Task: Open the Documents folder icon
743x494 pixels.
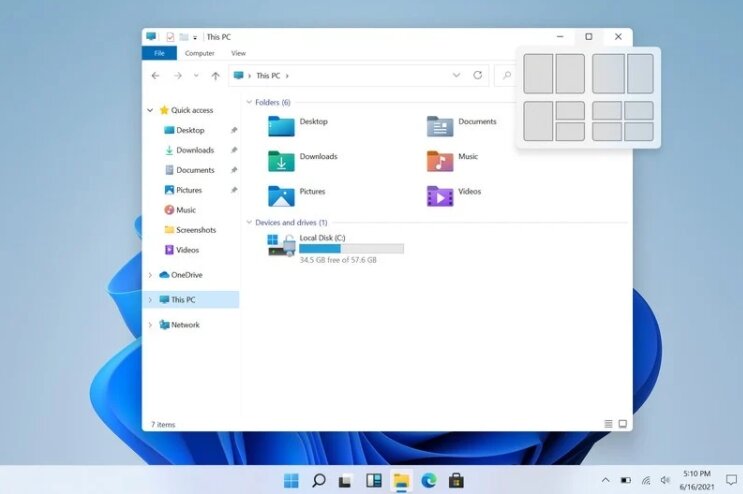Action: (440, 126)
